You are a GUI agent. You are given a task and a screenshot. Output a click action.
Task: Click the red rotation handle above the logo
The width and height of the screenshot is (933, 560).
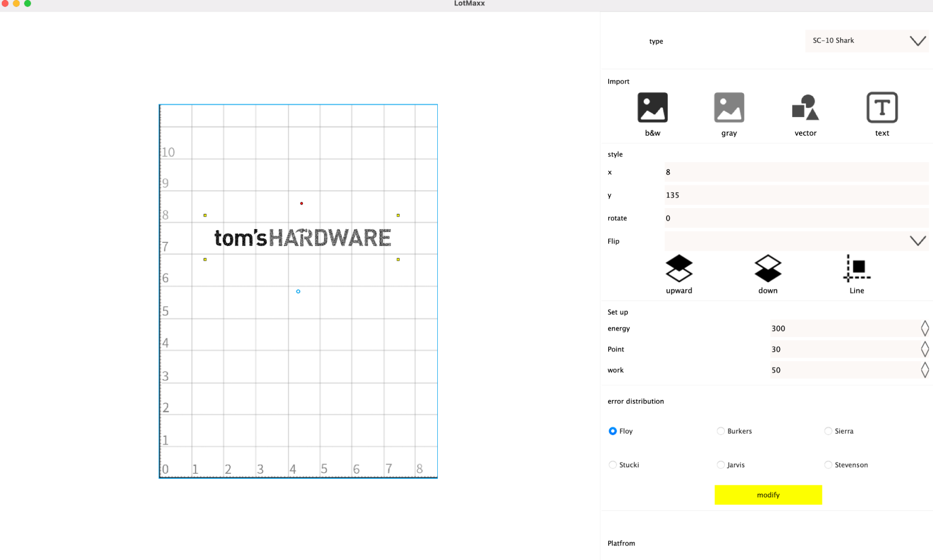[302, 203]
